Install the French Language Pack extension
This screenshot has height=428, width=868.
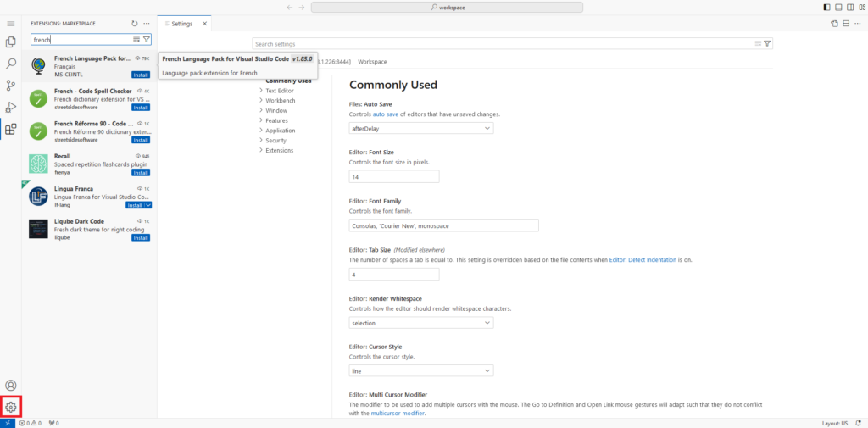point(141,75)
